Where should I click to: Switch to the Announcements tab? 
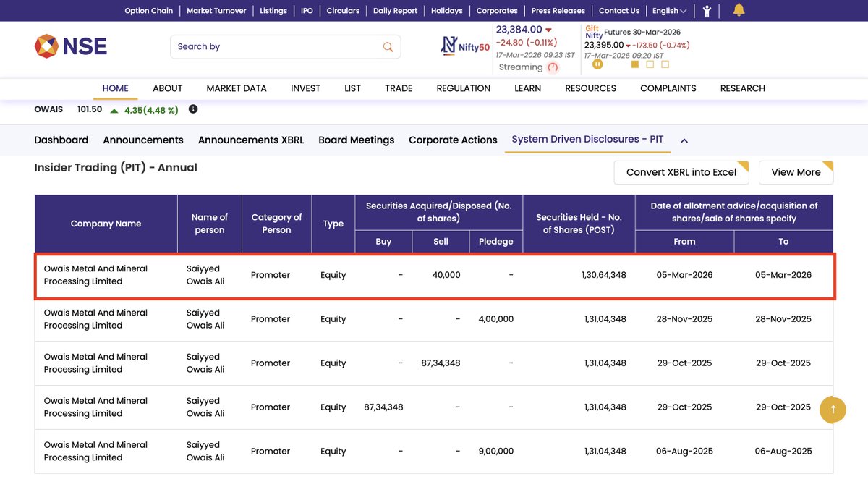(x=143, y=140)
